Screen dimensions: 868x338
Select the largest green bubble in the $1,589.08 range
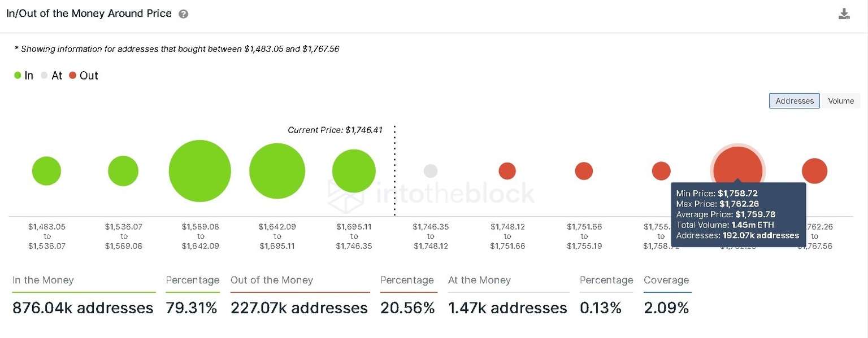click(x=199, y=170)
